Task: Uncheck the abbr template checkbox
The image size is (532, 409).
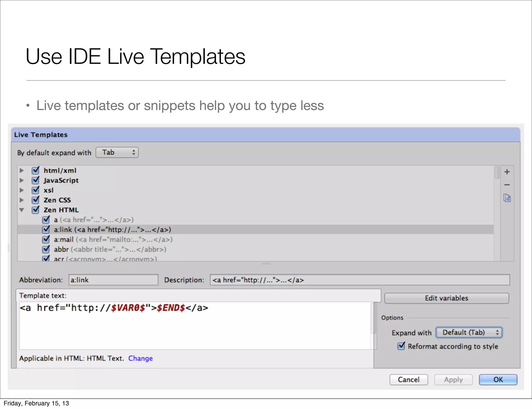Action: coord(46,249)
